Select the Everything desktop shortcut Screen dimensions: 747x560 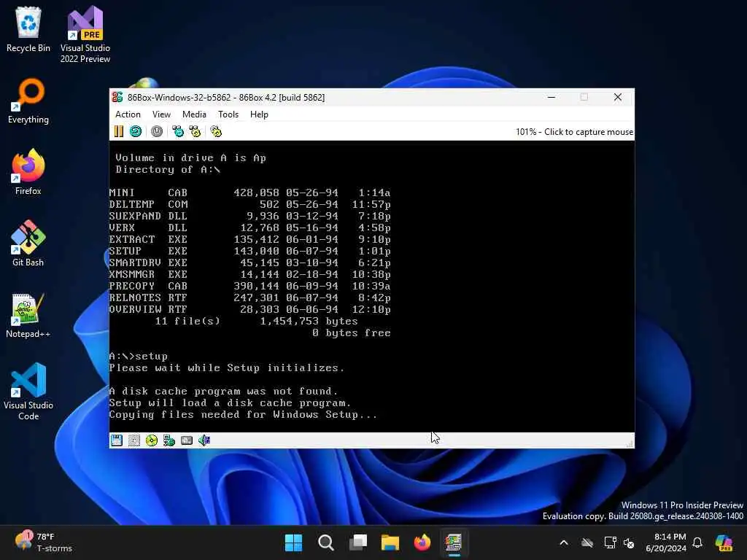[x=28, y=101]
